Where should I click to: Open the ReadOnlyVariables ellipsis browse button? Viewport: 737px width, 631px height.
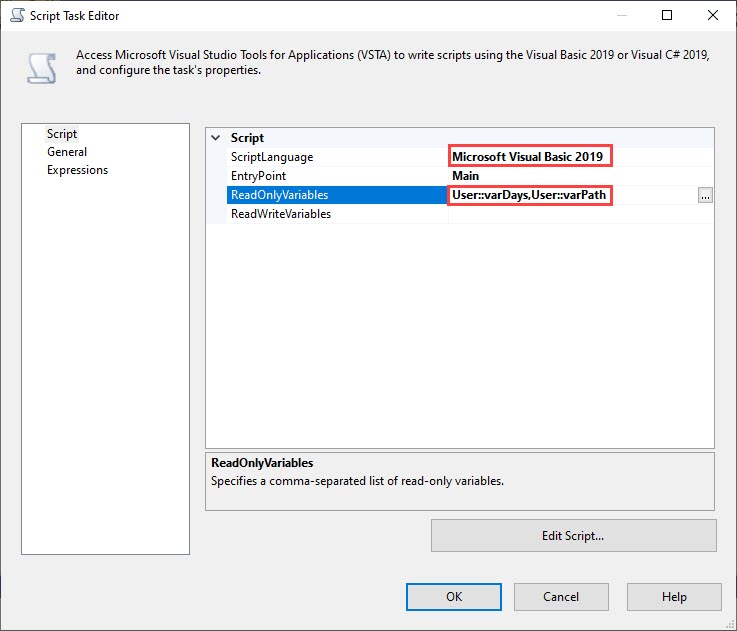(705, 196)
